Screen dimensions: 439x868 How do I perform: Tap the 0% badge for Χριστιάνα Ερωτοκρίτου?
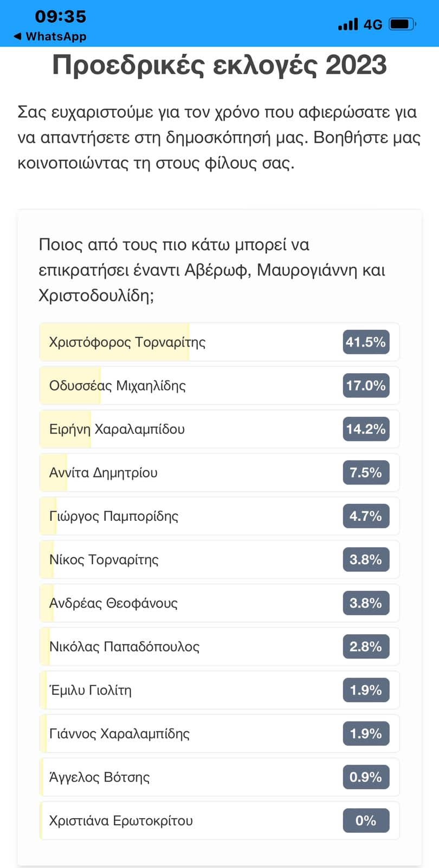(x=366, y=820)
